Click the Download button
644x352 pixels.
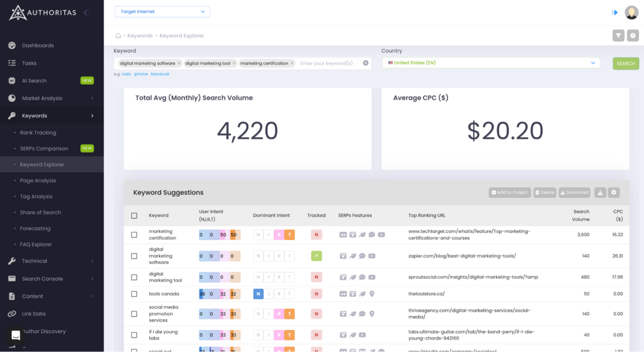pos(575,192)
